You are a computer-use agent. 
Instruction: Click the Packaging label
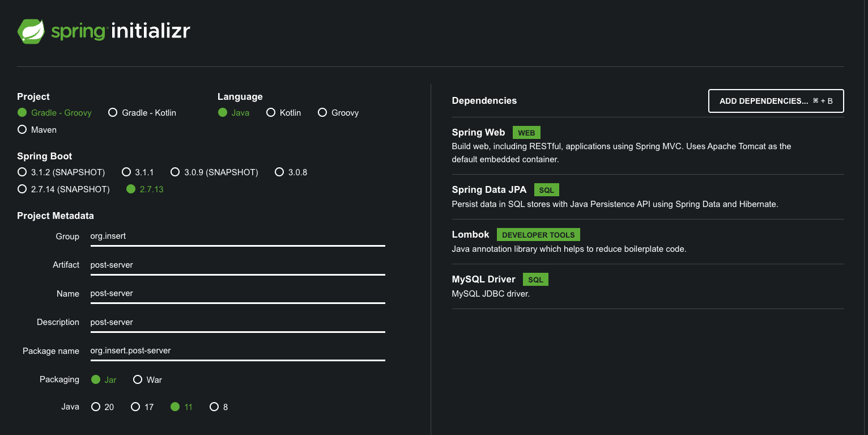59,379
